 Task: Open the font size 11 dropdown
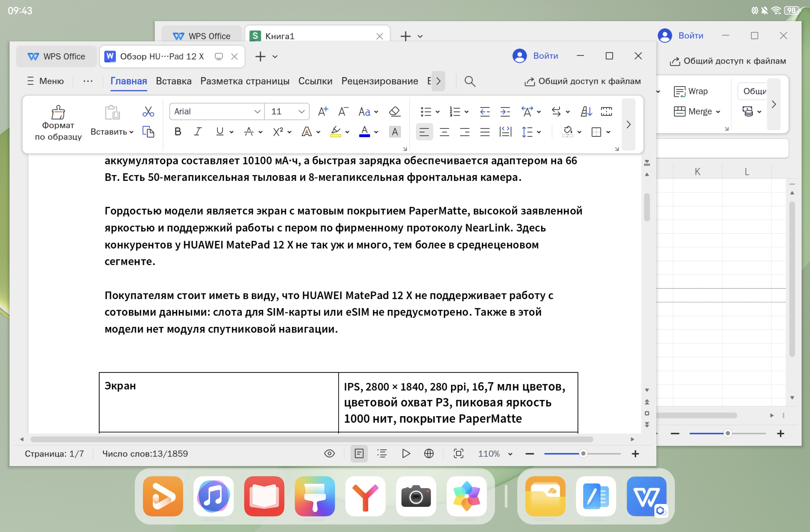point(301,112)
